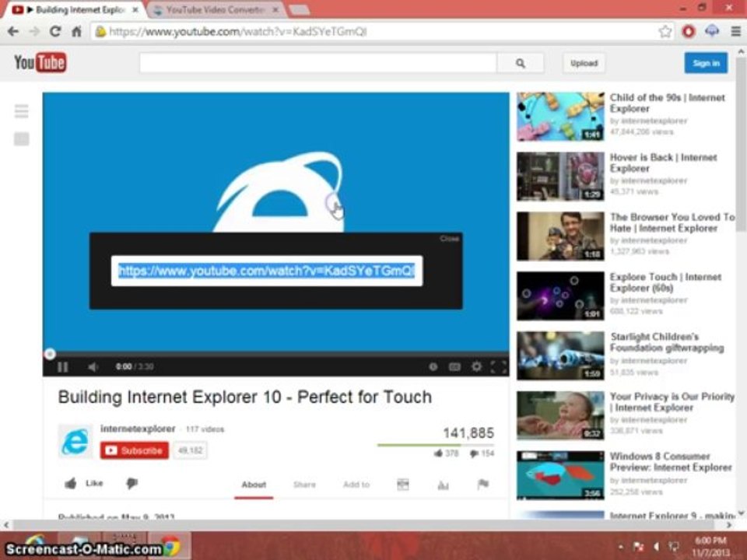Click the vertical page scrollbar
747x560 pixels.
point(742,143)
